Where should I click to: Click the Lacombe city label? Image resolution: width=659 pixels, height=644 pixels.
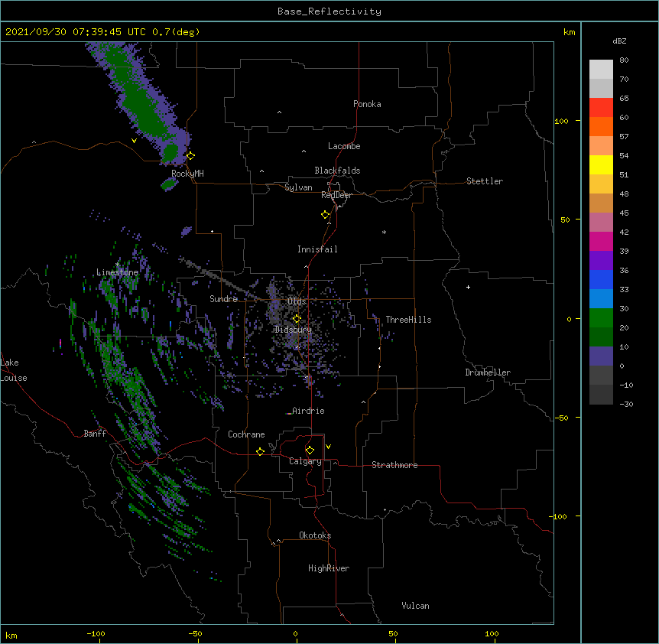(344, 146)
